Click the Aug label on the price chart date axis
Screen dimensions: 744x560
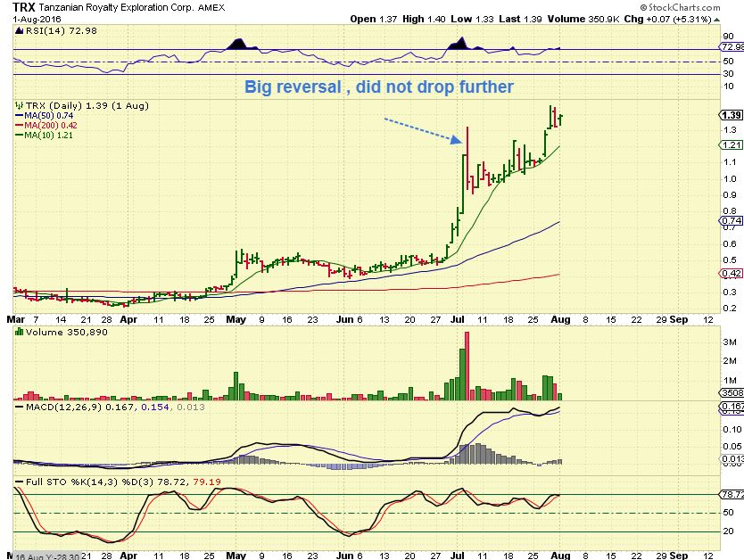coord(561,319)
